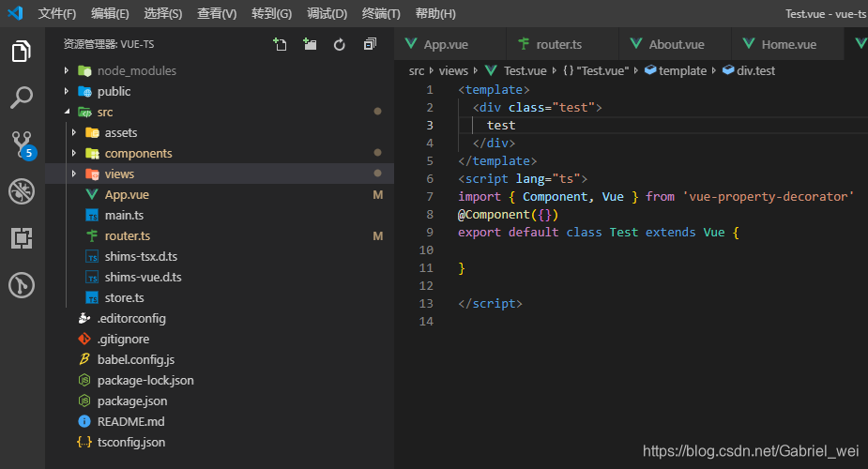This screenshot has height=469, width=868.
Task: Expand the assets folder arrow
Action: pos(73,133)
